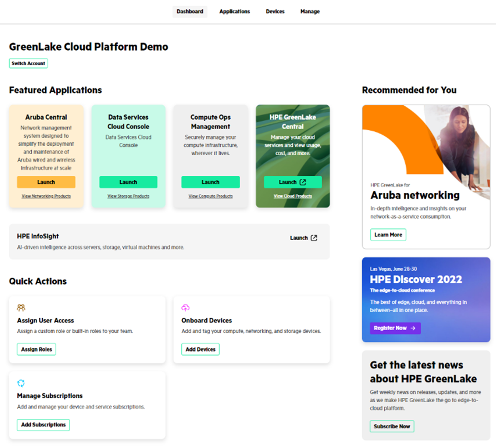Click the Aruba Central card title
Viewport: 496px width, 448px height.
[46, 117]
